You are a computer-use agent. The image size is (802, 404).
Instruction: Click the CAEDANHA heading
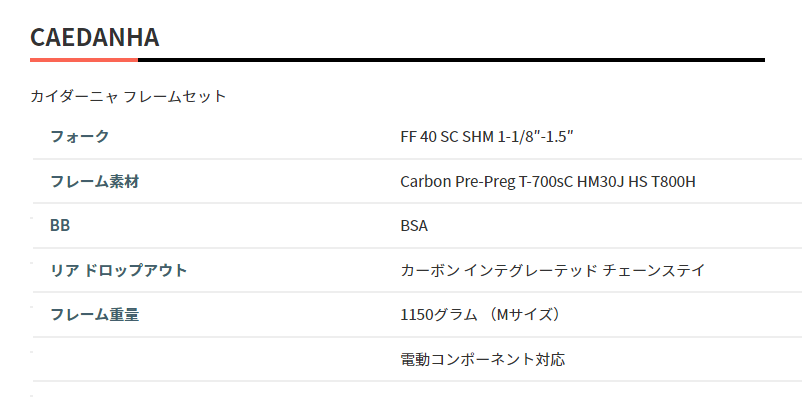pyautogui.click(x=95, y=37)
